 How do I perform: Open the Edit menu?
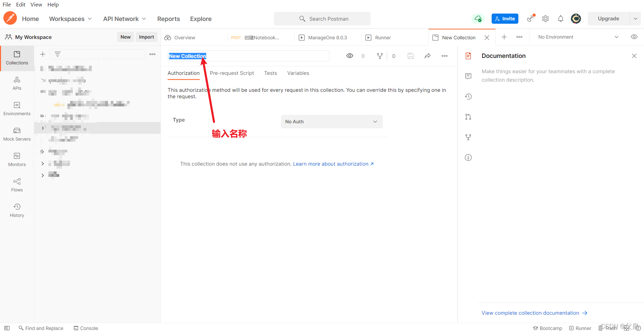click(21, 4)
